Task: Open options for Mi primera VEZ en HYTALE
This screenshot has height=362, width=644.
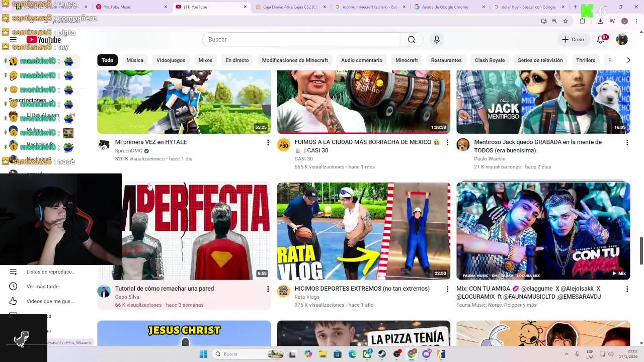Action: [x=268, y=143]
